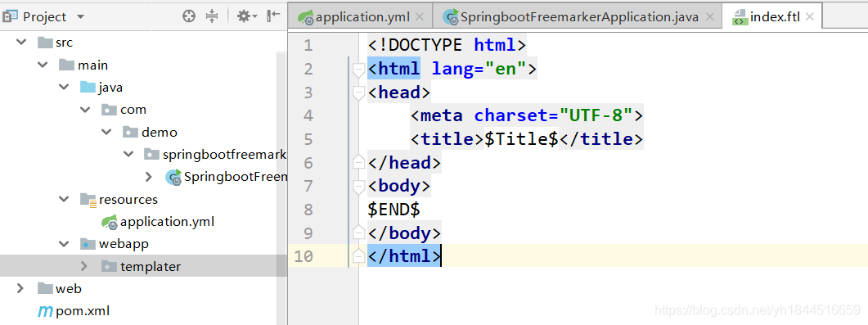Select the webapp folder label
Viewport: 868px width, 325px height.
point(124,244)
